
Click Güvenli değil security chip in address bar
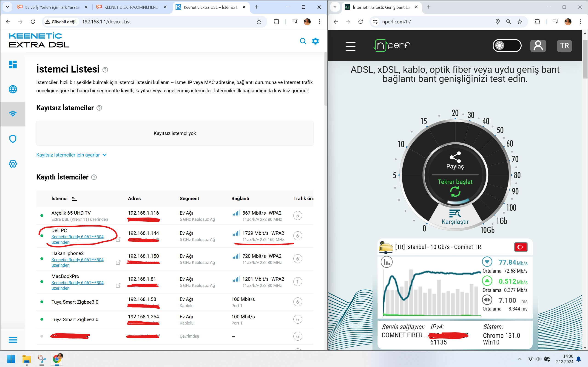(61, 22)
